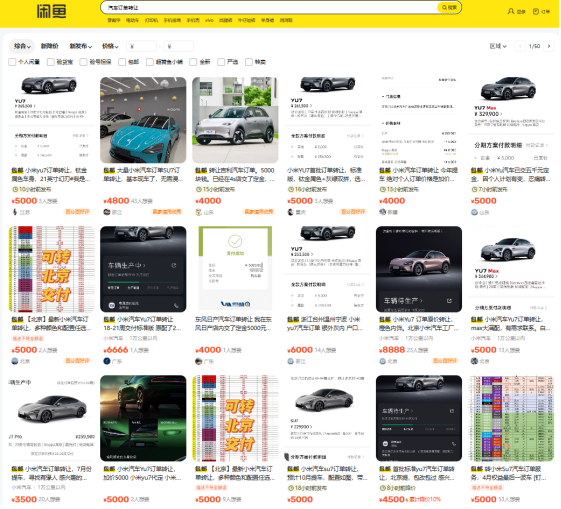Open the blue Xiaomi SU7 showroom photo

pos(143,120)
